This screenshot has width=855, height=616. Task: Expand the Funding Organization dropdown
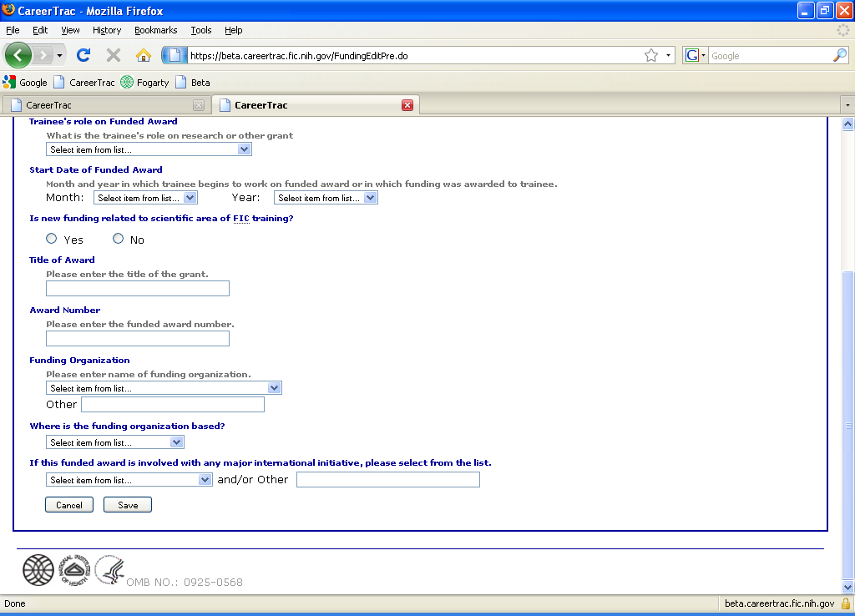164,388
